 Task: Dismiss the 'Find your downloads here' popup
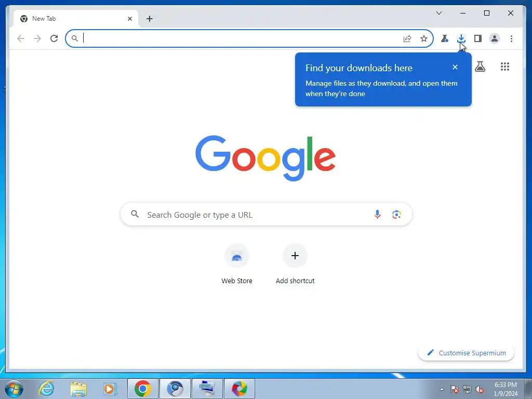pyautogui.click(x=455, y=67)
